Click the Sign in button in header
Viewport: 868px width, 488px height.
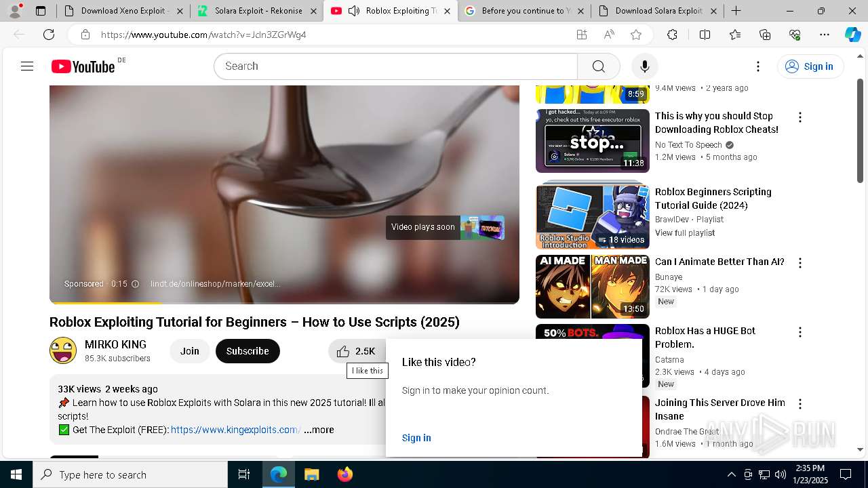810,66
